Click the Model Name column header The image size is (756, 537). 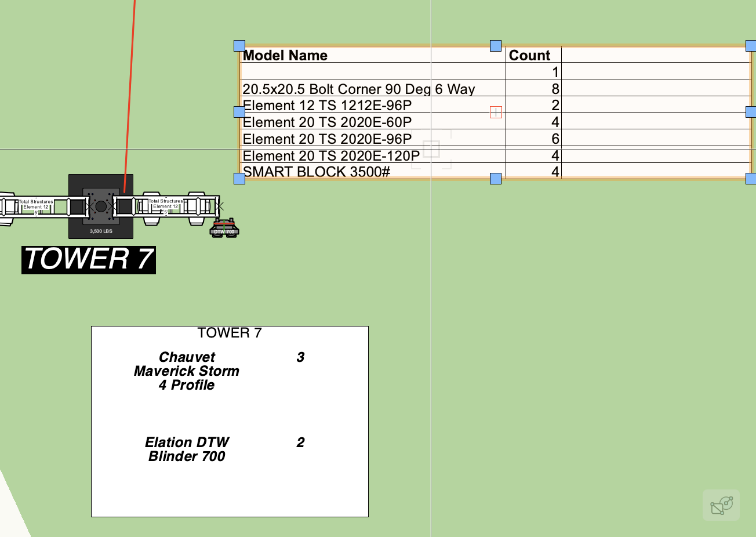coord(285,55)
